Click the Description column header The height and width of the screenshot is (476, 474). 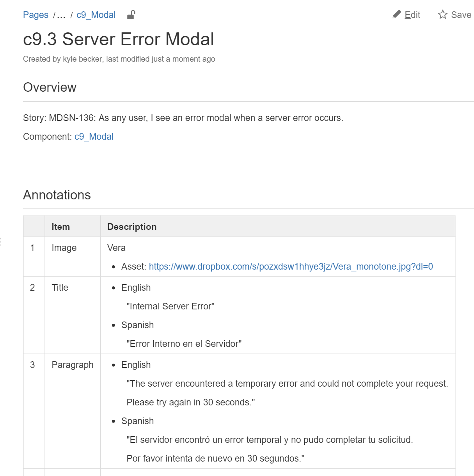(131, 227)
